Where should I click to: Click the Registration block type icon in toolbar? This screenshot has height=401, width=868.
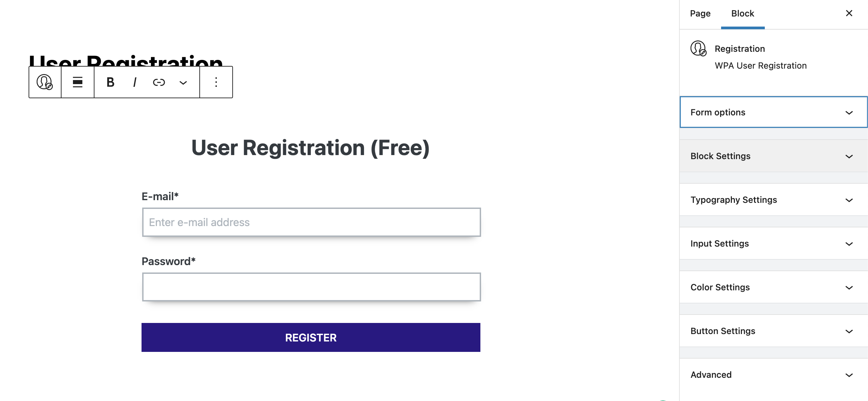pos(44,82)
